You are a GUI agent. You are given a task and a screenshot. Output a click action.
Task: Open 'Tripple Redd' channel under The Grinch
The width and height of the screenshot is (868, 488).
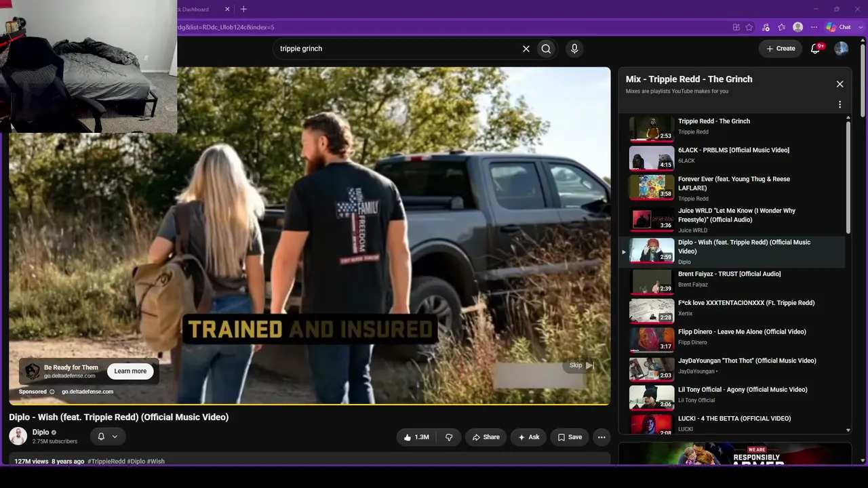693,132
